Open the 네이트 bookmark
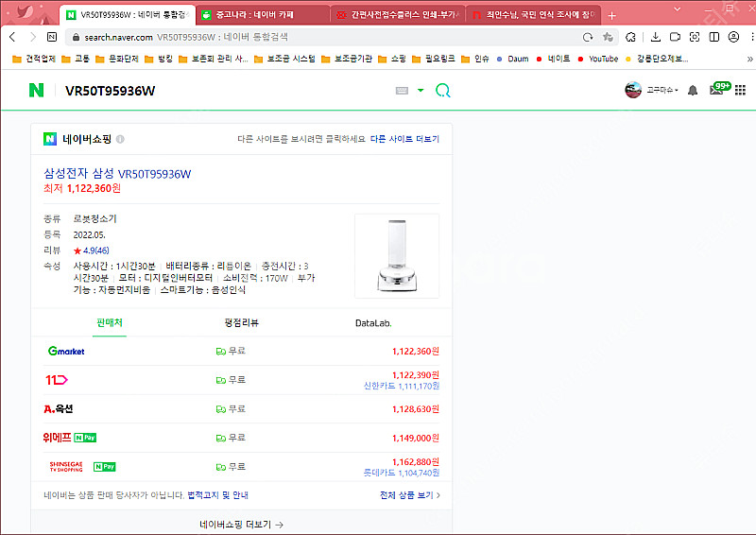756x535 pixels. pyautogui.click(x=553, y=59)
